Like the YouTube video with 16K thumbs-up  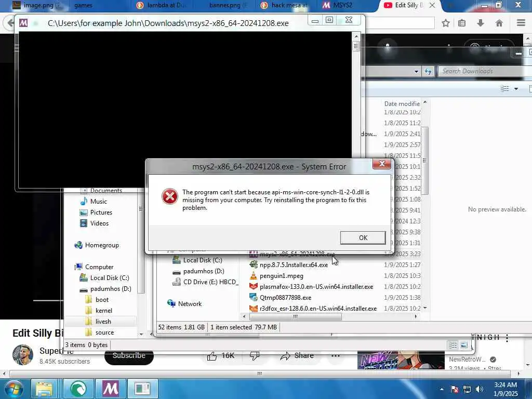tap(221, 355)
